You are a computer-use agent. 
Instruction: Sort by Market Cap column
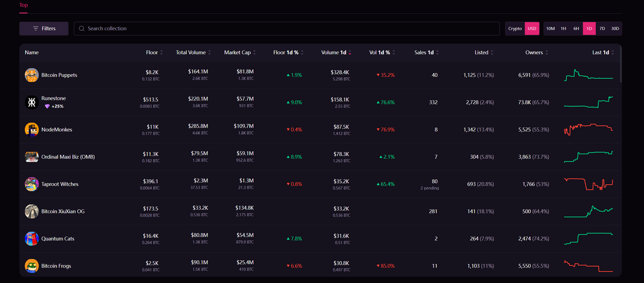pos(239,53)
